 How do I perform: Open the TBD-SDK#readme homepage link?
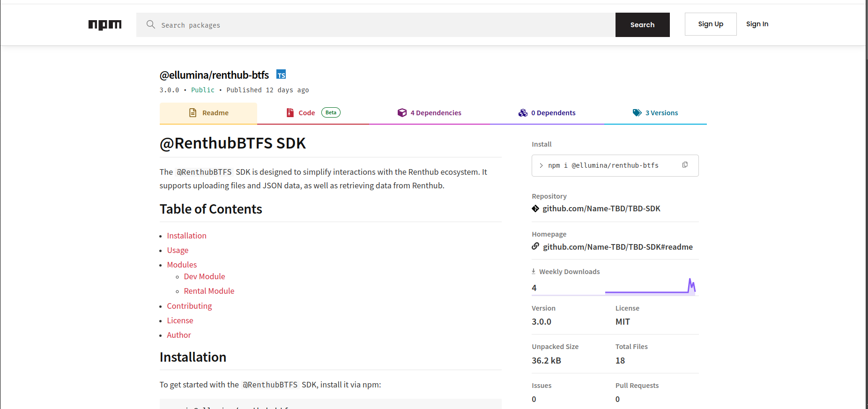click(618, 247)
